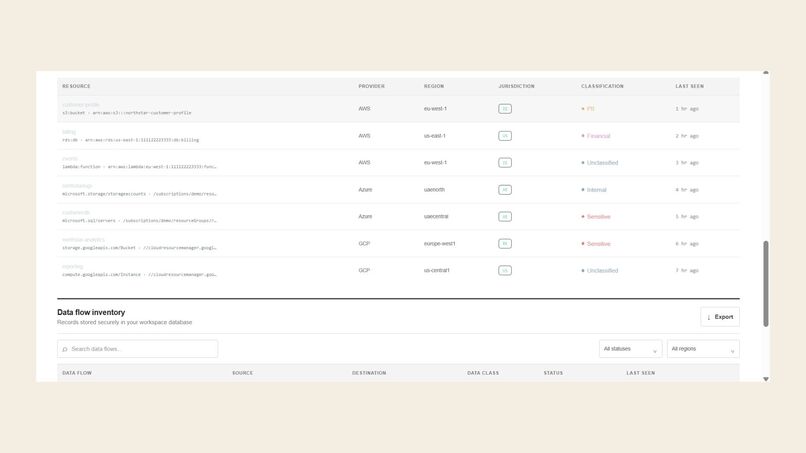The image size is (806, 453).
Task: Click the jurisdiction badge in the uaecentral row
Action: [x=505, y=216]
